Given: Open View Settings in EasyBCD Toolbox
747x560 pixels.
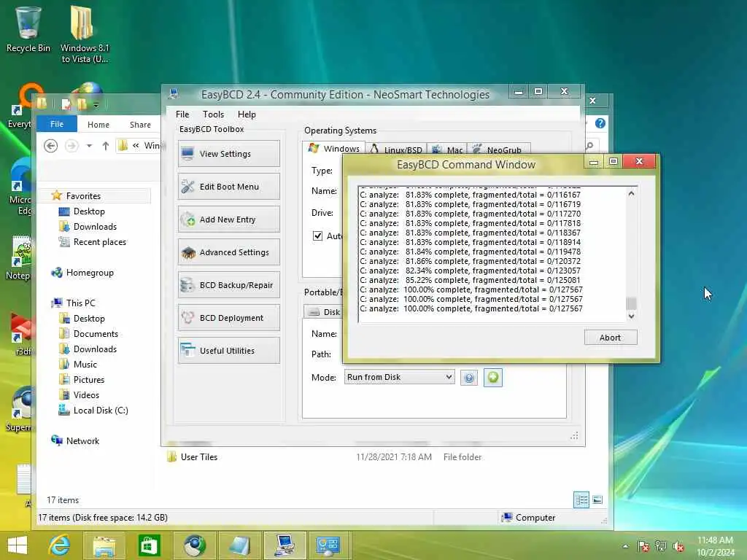Looking at the screenshot, I should [x=228, y=154].
